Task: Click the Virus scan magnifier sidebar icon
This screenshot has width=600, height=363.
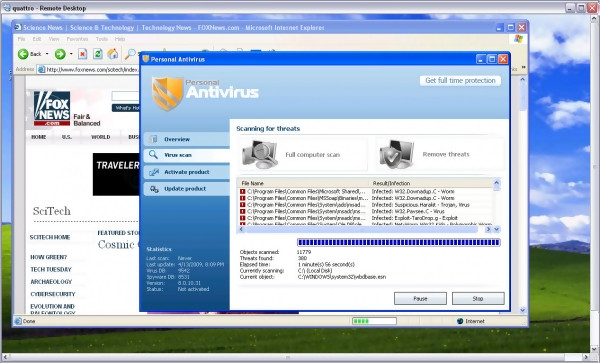Action: (x=153, y=155)
